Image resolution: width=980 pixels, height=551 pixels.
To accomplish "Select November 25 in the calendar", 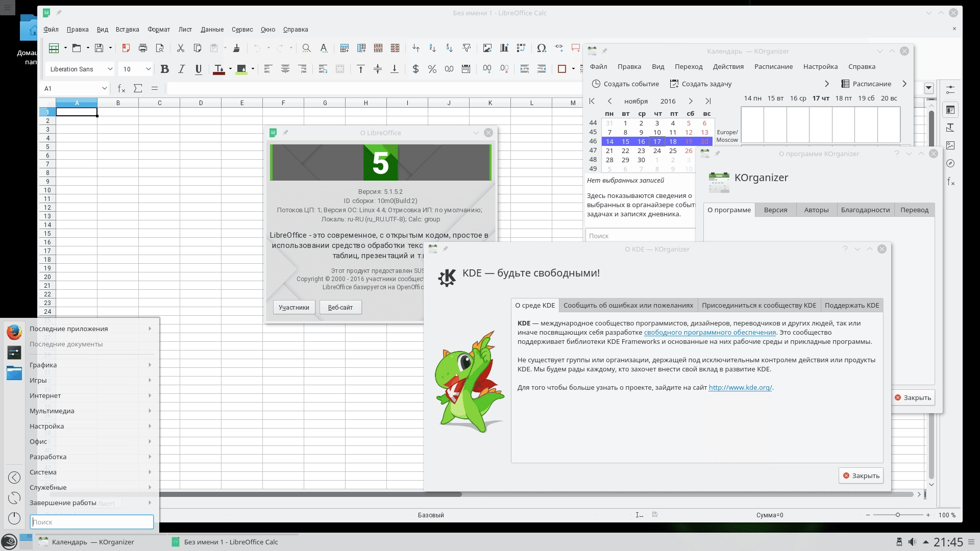I will coord(673,151).
